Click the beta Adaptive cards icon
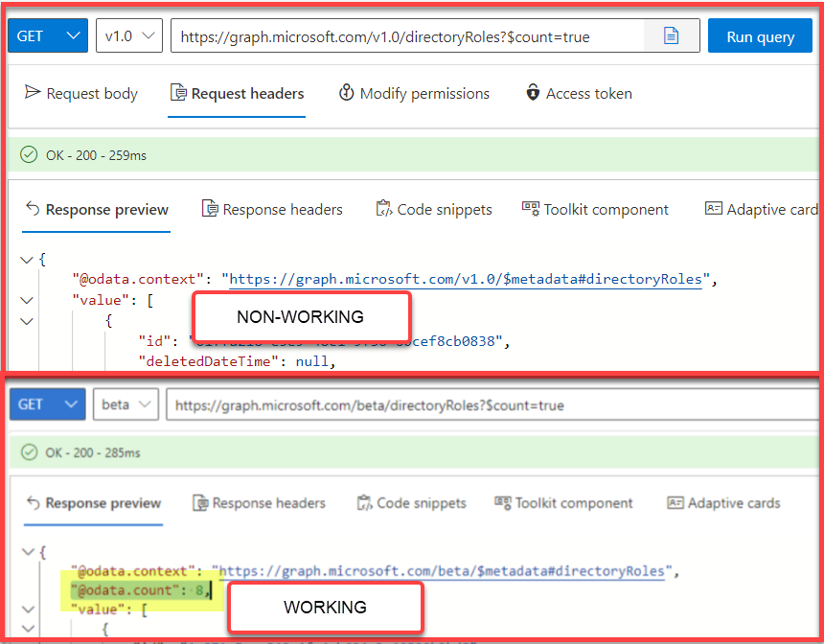 [675, 502]
